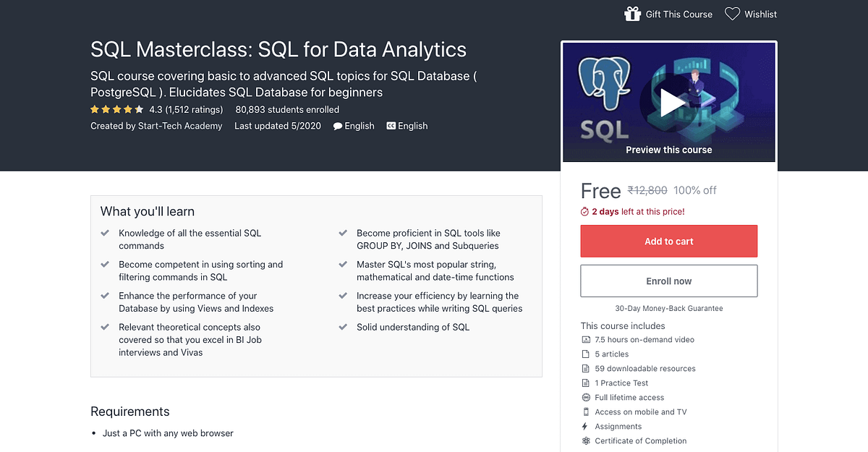Click the Practice Test document icon
Image resolution: width=868 pixels, height=452 pixels.
(x=584, y=383)
